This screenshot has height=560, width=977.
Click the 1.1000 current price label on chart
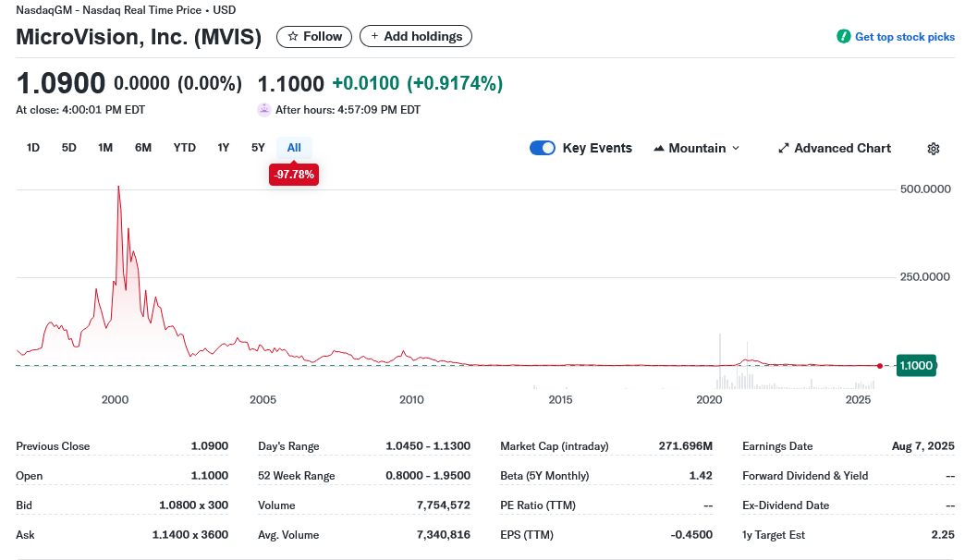point(916,366)
